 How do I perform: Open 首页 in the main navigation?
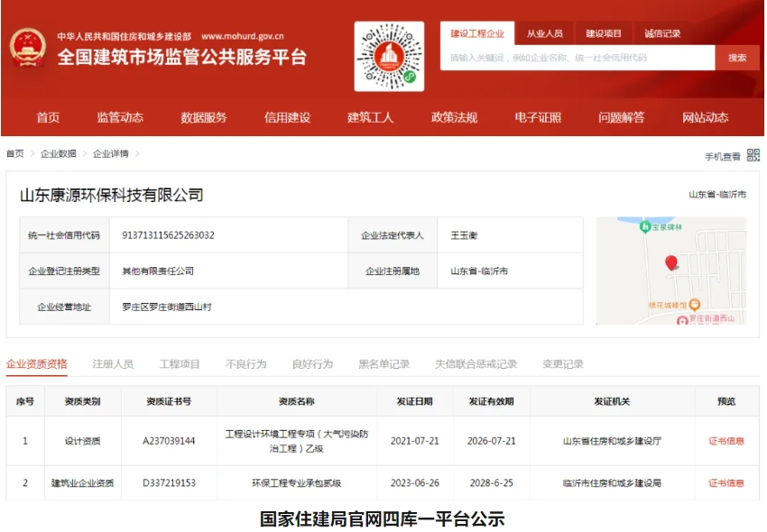click(48, 117)
